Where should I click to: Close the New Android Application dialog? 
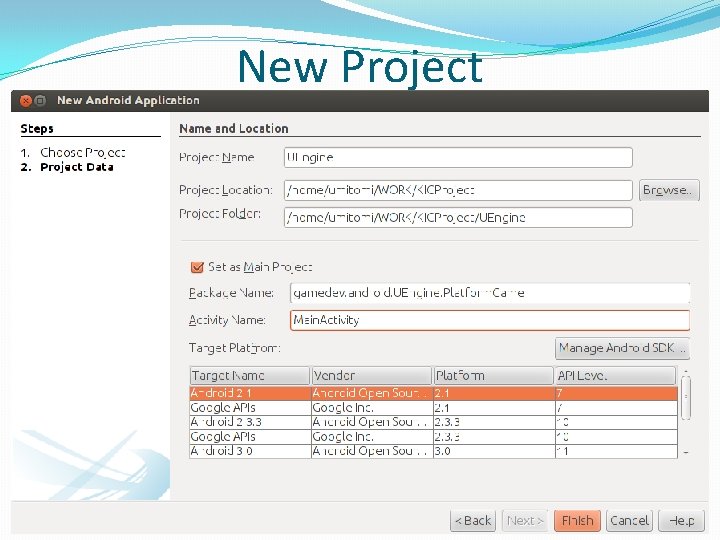point(26,101)
